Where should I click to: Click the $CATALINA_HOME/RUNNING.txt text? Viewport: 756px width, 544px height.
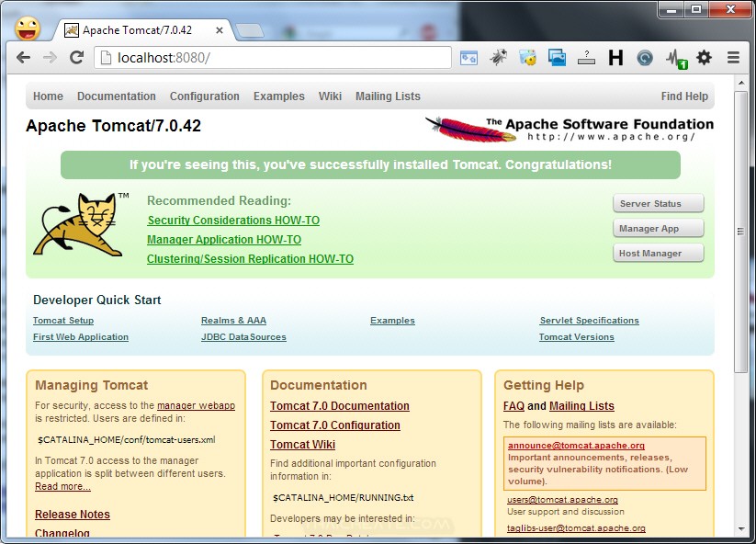point(344,497)
